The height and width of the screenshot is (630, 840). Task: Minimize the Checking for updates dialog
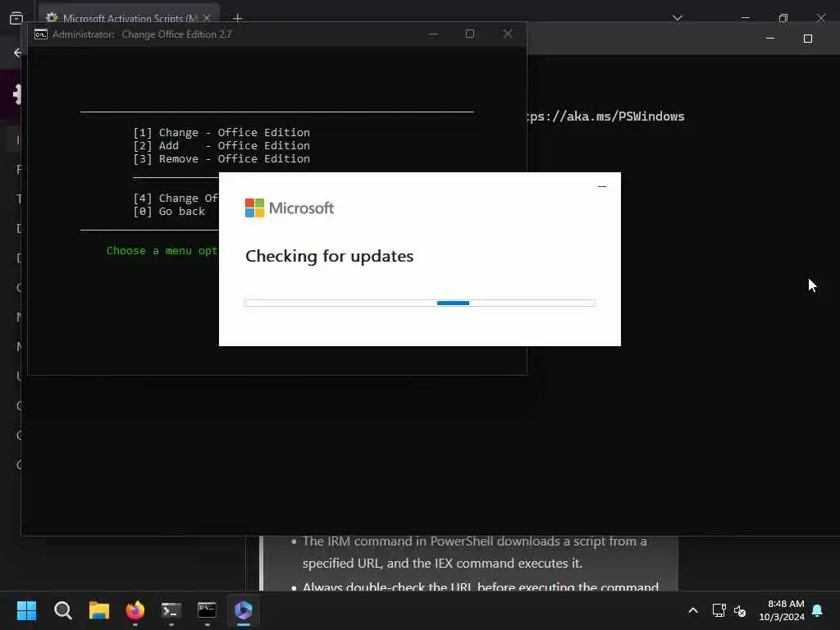coord(601,186)
